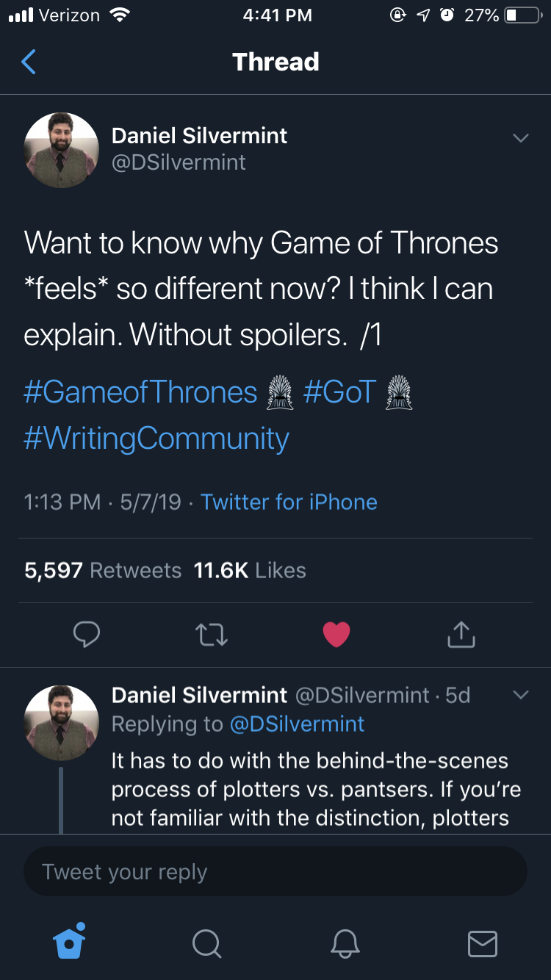Open Daniel Silvermint's profile photo on main tweet
Image resolution: width=551 pixels, height=980 pixels.
pos(62,151)
